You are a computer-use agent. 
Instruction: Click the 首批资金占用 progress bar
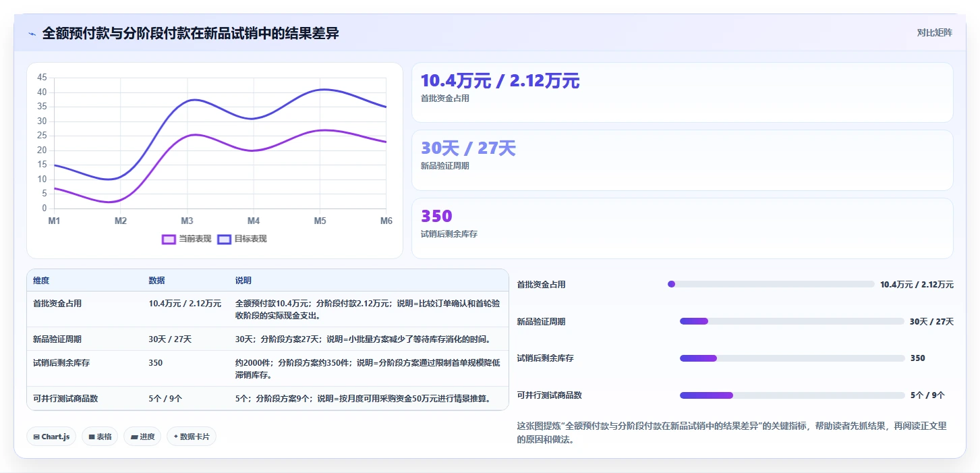tap(771, 284)
